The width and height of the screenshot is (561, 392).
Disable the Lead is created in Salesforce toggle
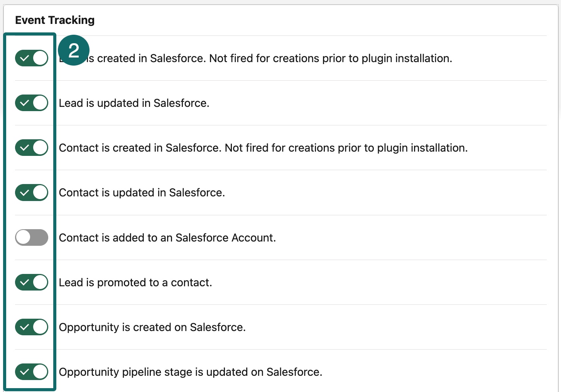[x=32, y=58]
